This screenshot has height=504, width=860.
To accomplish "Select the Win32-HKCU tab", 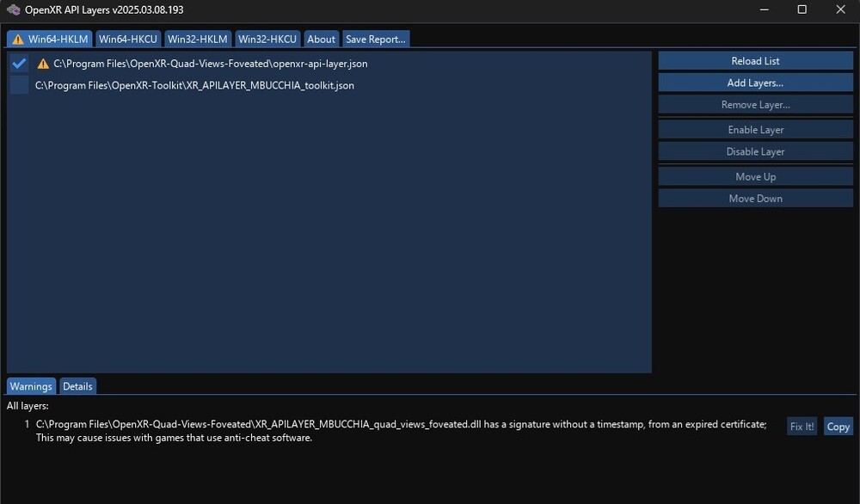I will (267, 39).
